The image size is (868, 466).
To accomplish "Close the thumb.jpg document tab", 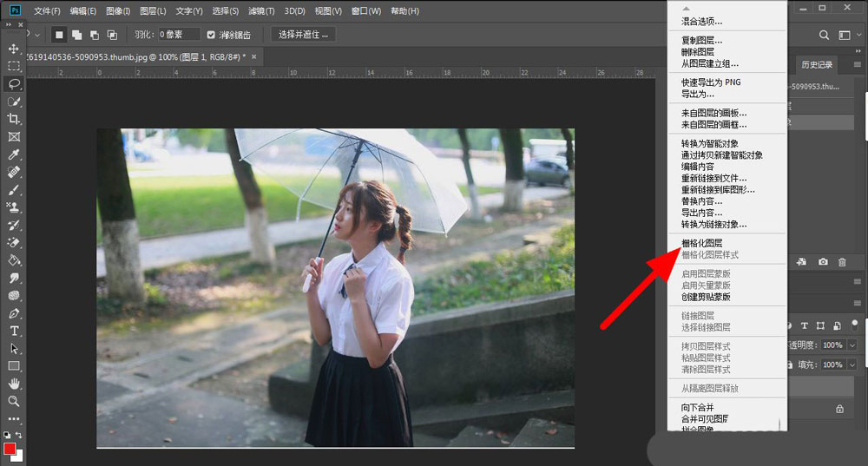I will click(x=254, y=56).
